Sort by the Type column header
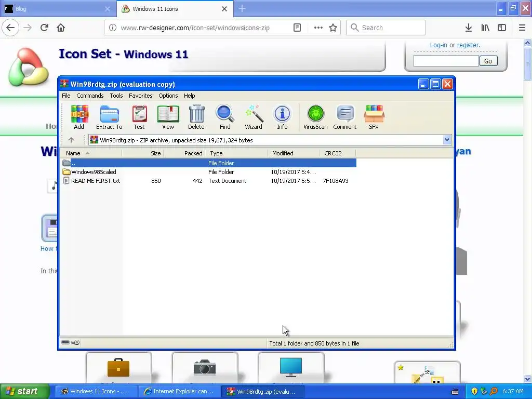Viewport: 532px width, 399px height. click(236, 153)
